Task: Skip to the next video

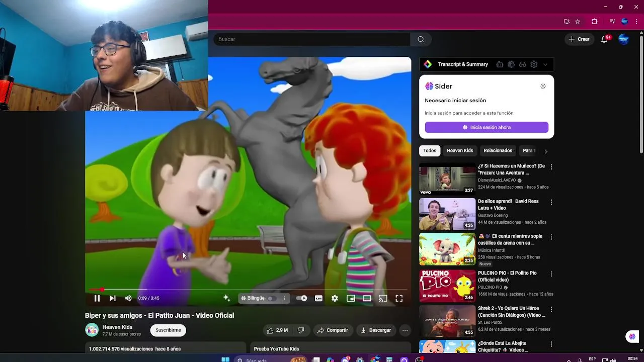Action: 113,298
